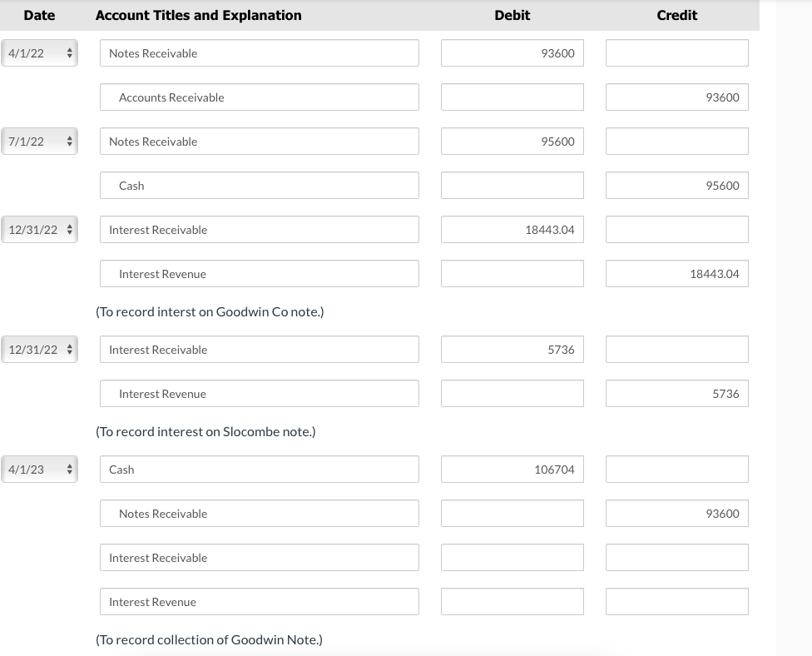Open the 7/1/22 date dropdown
The image size is (812, 656).
39,141
